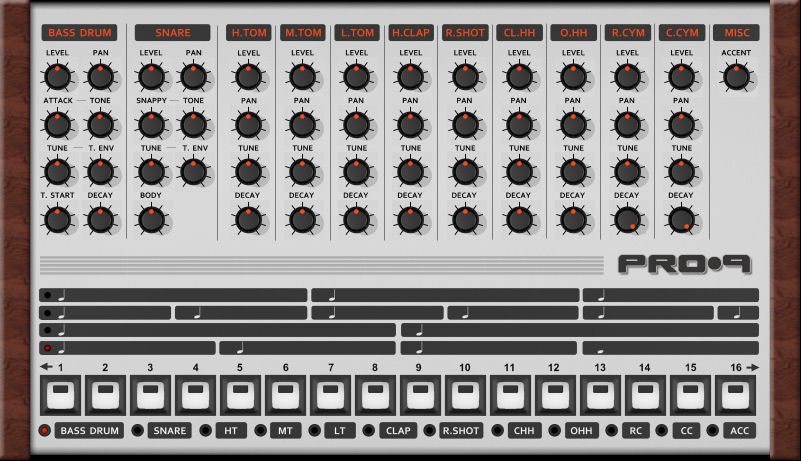
Task: Toggle step button 7
Action: click(x=330, y=395)
